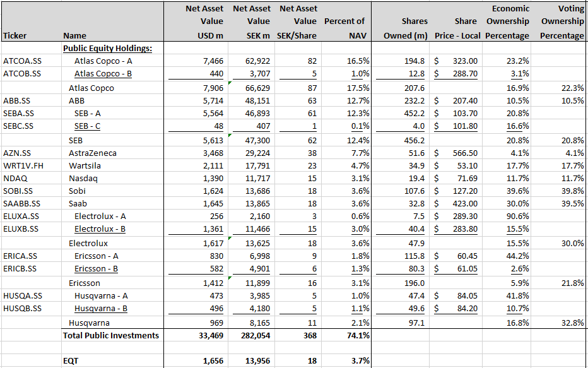
Task: Click the 'Percent of NAV' column header
Action: 345,28
